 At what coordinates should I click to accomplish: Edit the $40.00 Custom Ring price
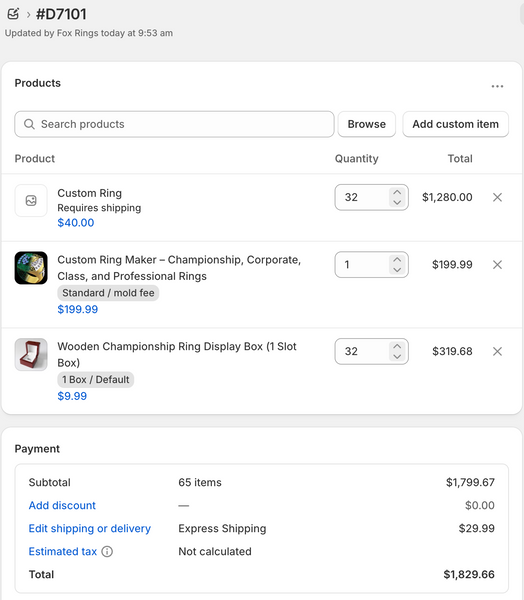[x=76, y=223]
